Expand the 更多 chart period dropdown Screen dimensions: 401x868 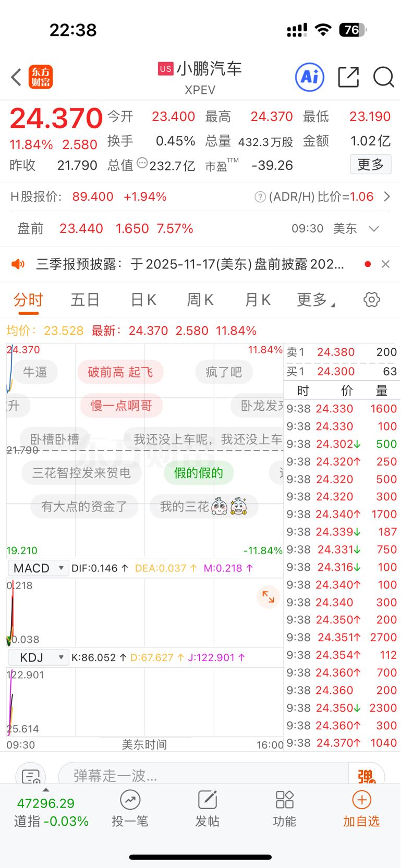316,300
